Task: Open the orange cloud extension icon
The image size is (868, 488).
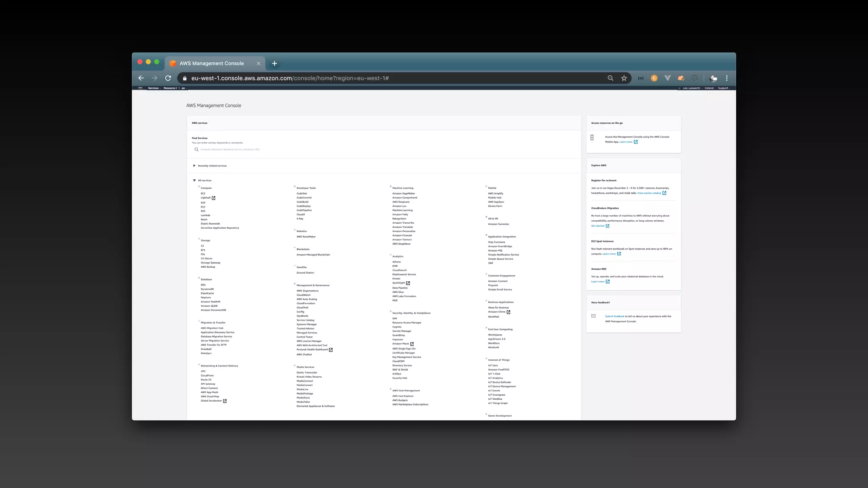Action: coord(681,78)
